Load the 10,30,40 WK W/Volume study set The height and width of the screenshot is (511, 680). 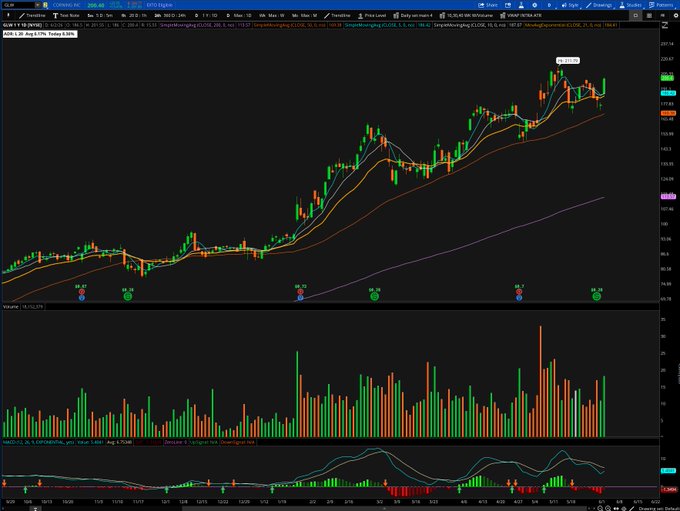point(466,15)
